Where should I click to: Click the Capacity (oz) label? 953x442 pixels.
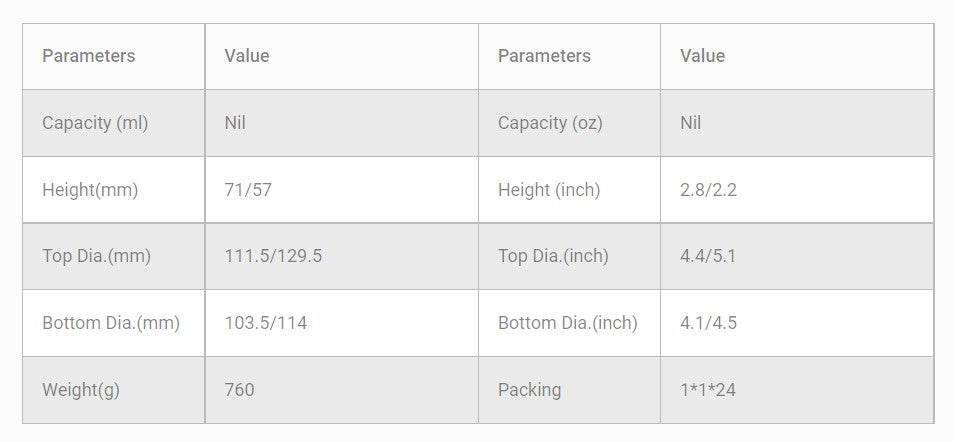[x=550, y=123]
